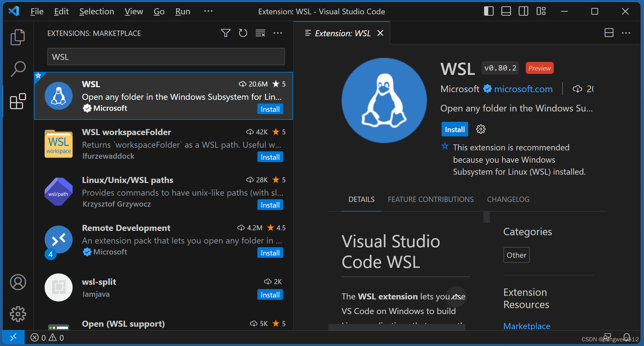Image resolution: width=644 pixels, height=346 pixels.
Task: Open the Search view in activity bar
Action: [18, 69]
